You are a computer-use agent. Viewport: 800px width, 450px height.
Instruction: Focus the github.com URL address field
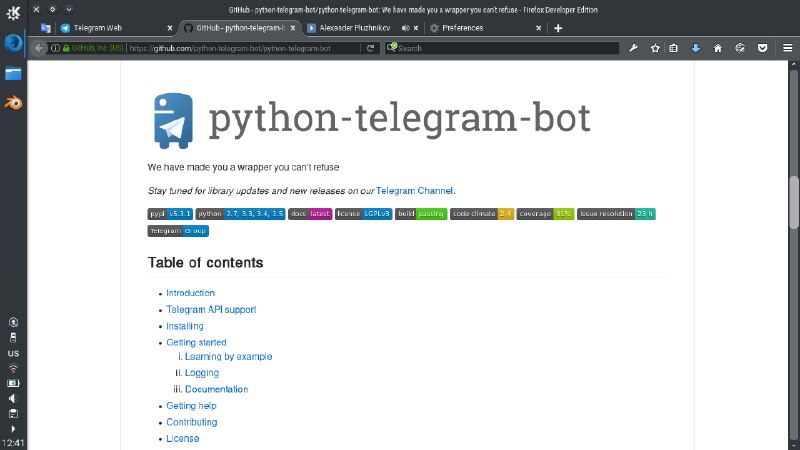point(243,48)
